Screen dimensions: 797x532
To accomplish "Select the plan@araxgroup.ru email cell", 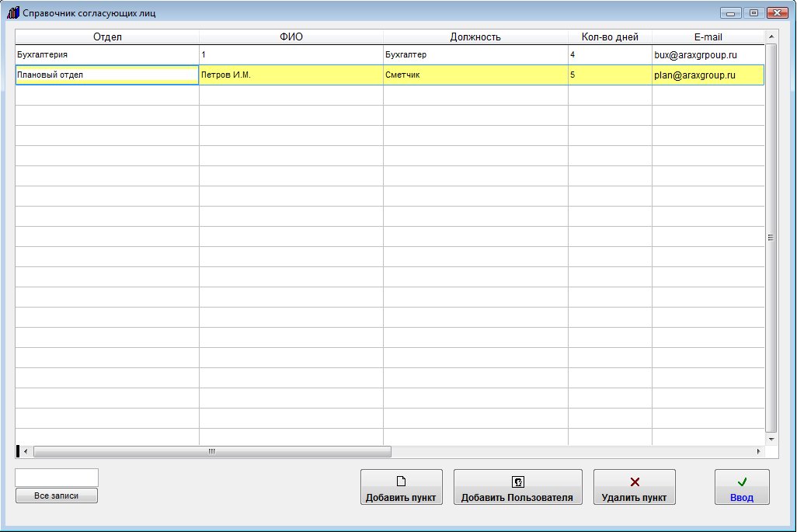I will (x=708, y=75).
